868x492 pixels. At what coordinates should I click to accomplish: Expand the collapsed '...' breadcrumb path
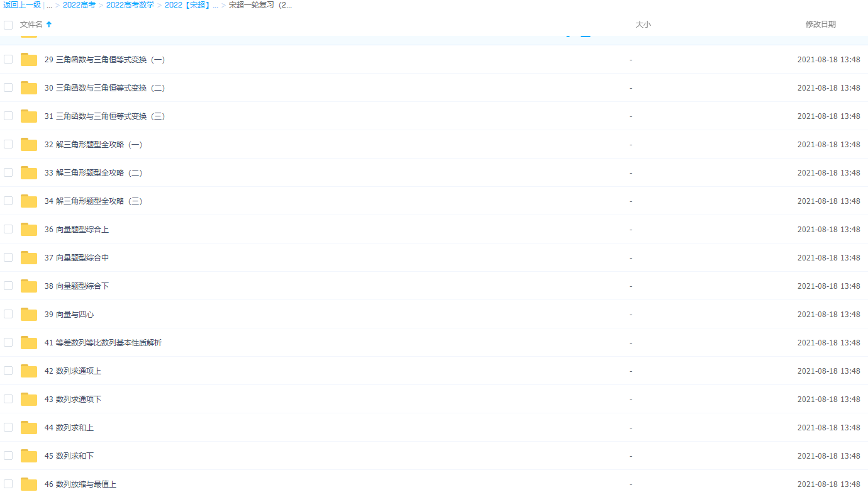click(x=49, y=5)
